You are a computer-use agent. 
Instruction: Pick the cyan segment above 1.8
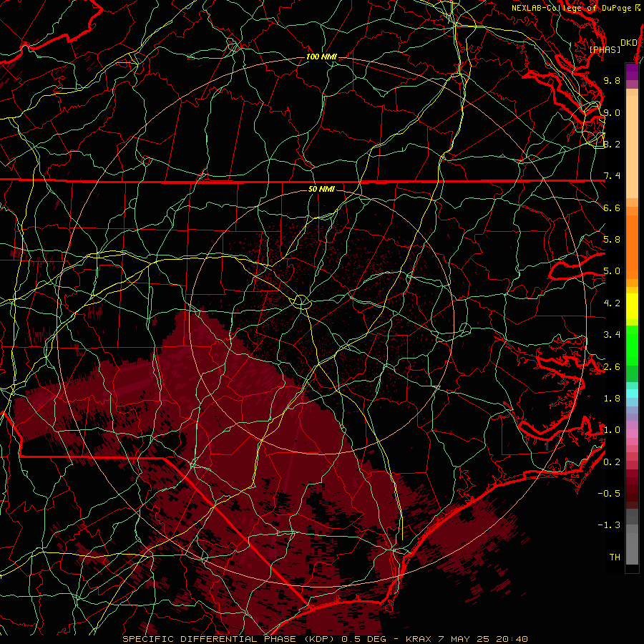[632, 394]
